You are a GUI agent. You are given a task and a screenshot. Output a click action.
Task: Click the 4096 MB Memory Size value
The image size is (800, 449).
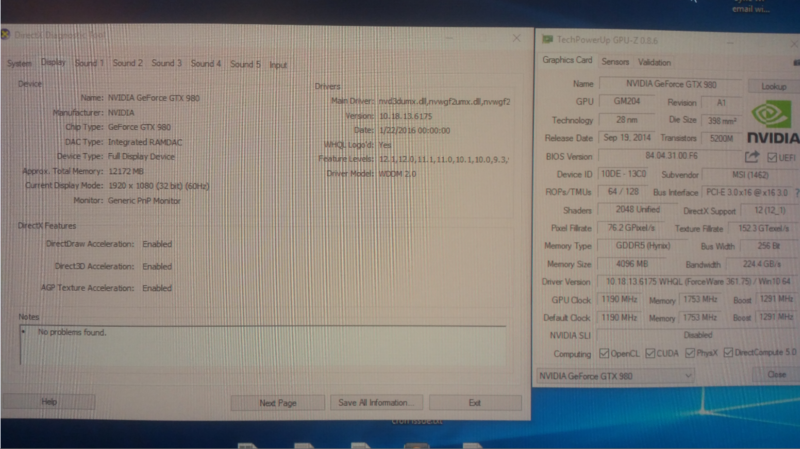(x=631, y=264)
